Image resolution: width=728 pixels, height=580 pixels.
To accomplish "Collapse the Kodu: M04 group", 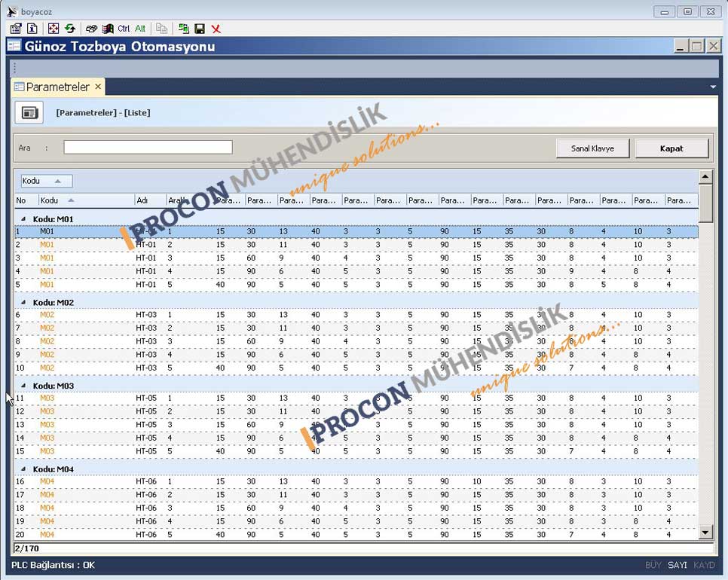I will click(x=23, y=469).
